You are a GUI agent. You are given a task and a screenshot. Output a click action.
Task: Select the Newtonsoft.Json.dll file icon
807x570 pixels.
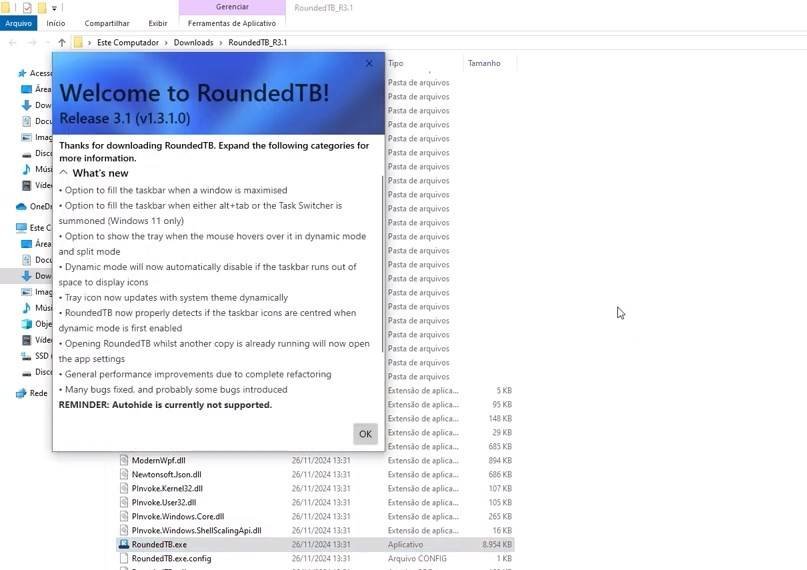124,474
